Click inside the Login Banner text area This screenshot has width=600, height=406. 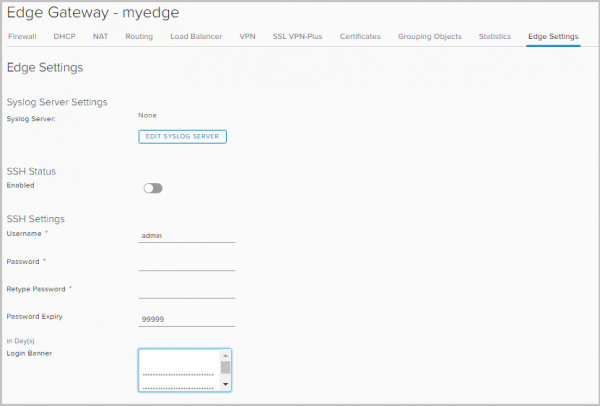(x=178, y=369)
